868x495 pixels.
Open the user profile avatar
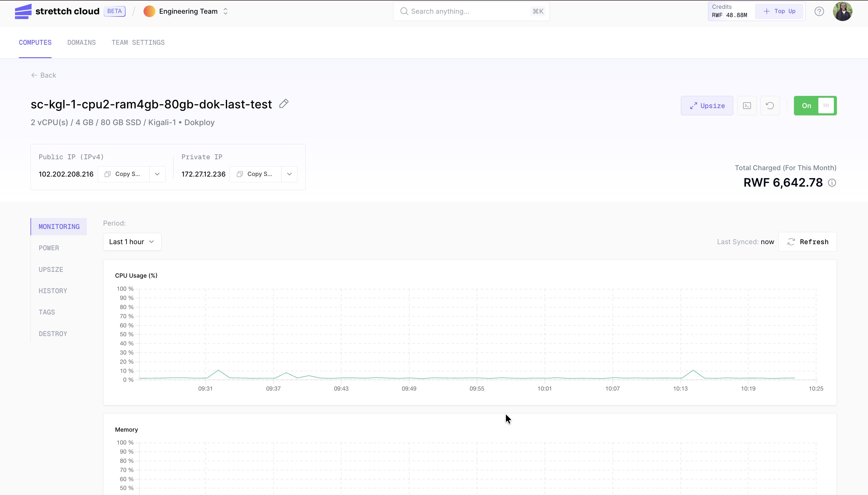[842, 11]
